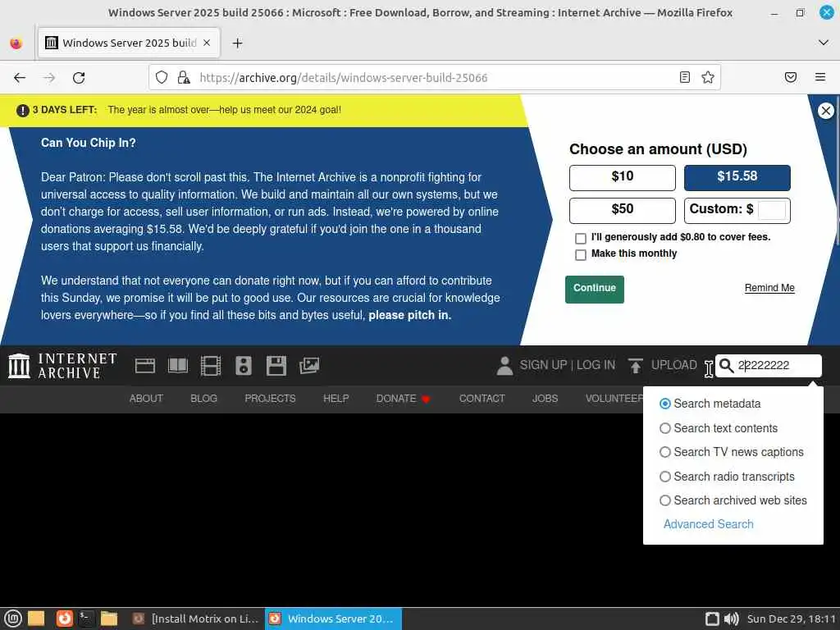Click the padlock site info icon
Screen dimensions: 840x630
coord(184,78)
